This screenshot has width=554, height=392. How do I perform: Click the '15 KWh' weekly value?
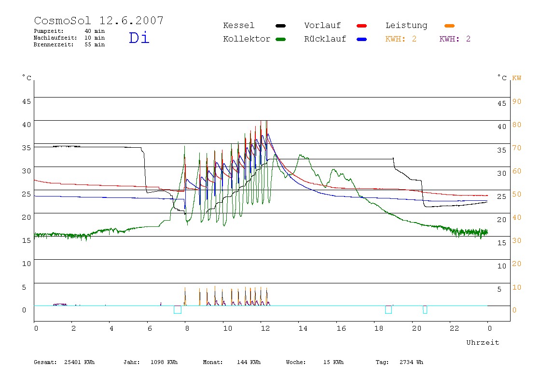click(333, 362)
